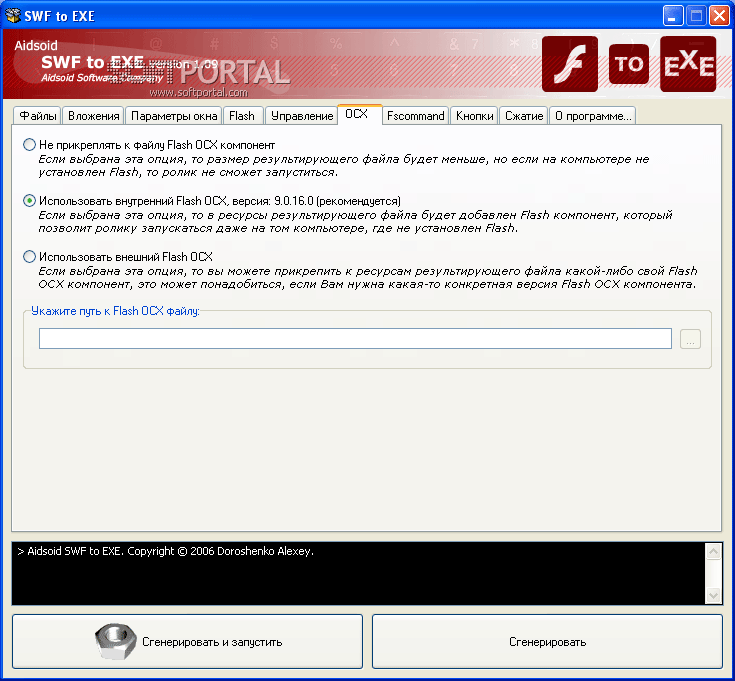Close the SWF to EXE window
The image size is (735, 681).
click(720, 16)
